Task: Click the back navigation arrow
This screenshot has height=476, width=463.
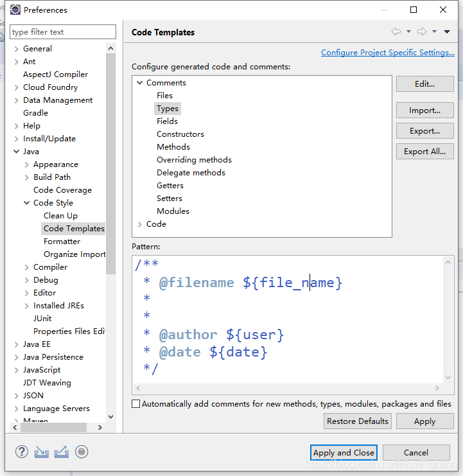Action: [x=396, y=31]
